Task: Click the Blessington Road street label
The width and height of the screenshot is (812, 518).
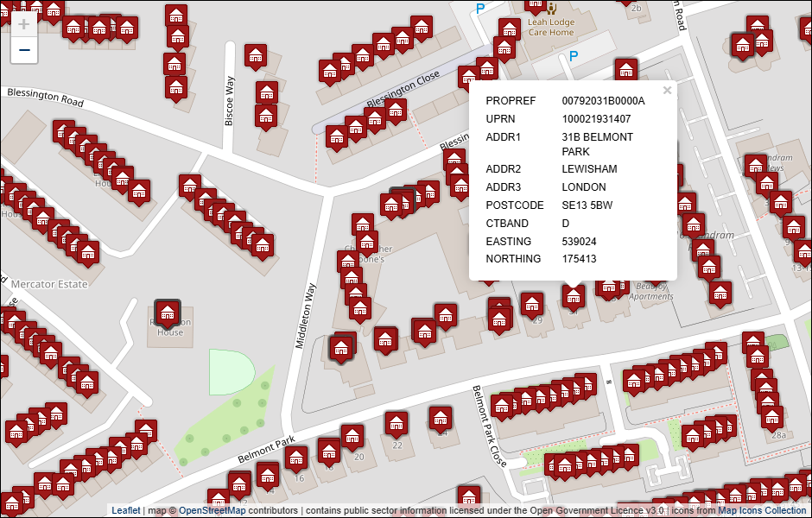Action: (x=43, y=96)
